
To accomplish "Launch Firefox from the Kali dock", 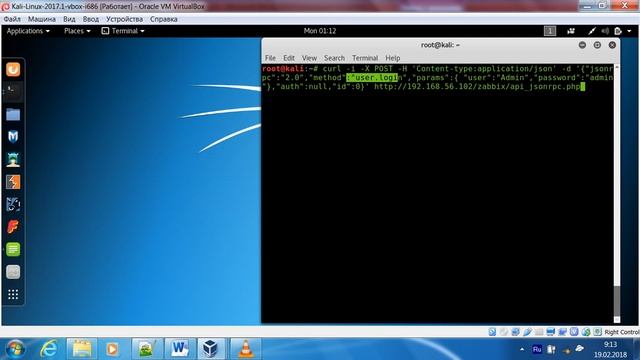I will [13, 69].
